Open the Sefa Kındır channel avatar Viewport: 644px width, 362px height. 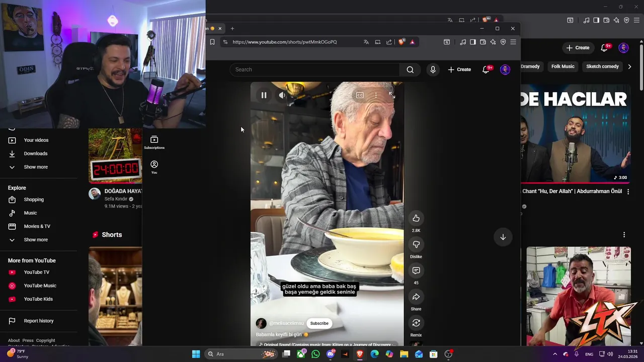click(95, 194)
